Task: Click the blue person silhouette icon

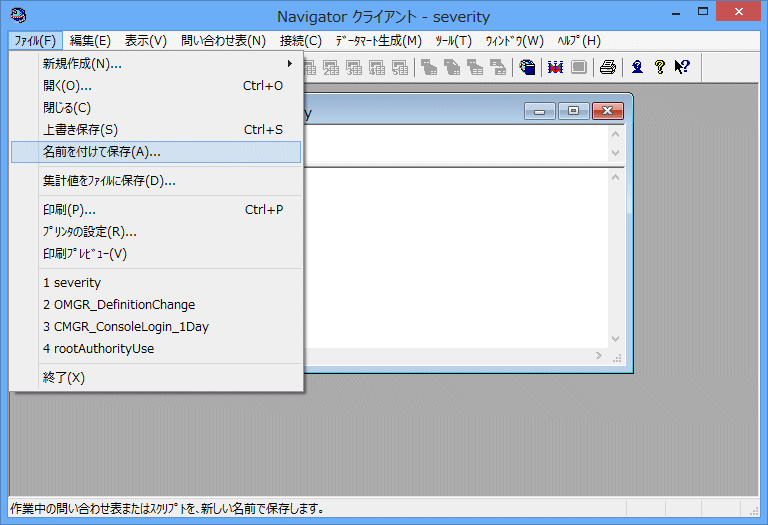Action: [x=637, y=67]
